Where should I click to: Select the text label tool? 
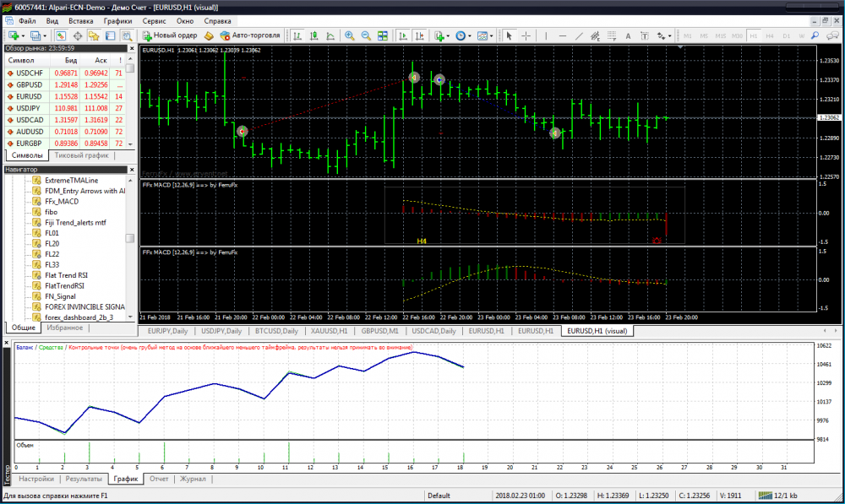(x=627, y=35)
